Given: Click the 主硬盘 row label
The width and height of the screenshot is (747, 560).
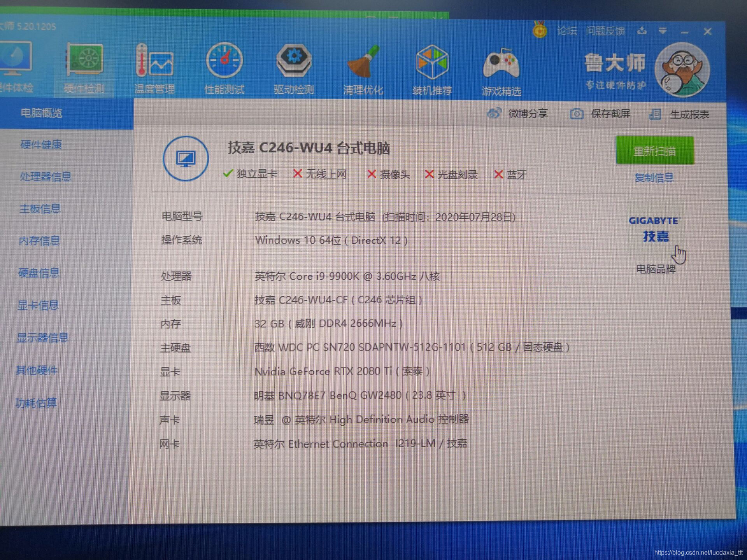Looking at the screenshot, I should pyautogui.click(x=175, y=348).
